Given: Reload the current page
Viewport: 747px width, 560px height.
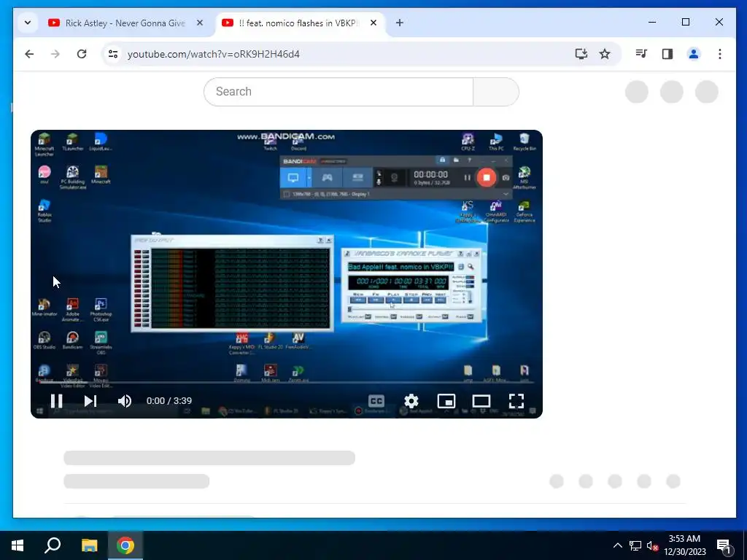Looking at the screenshot, I should coord(82,54).
